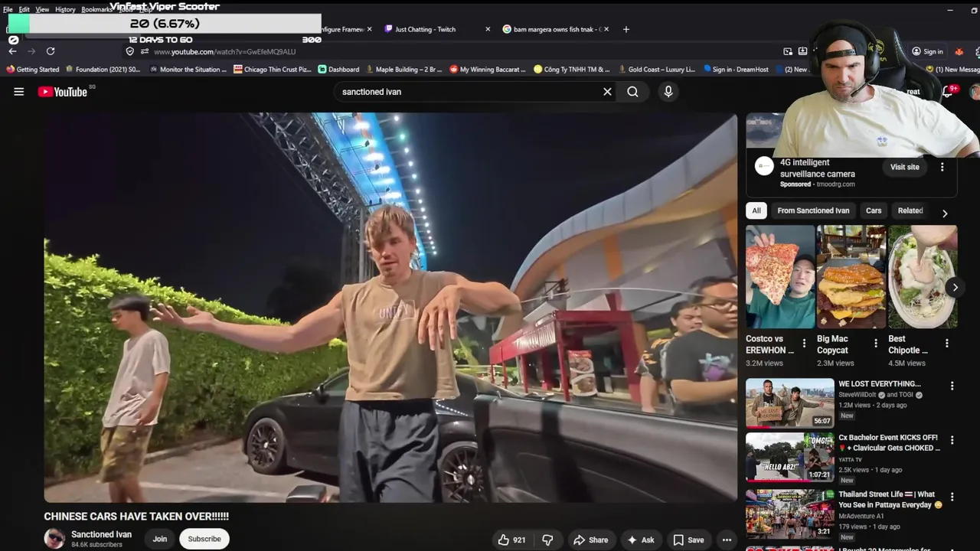
Task: Open the Sanctioned Ivan channel name link
Action: point(101,534)
